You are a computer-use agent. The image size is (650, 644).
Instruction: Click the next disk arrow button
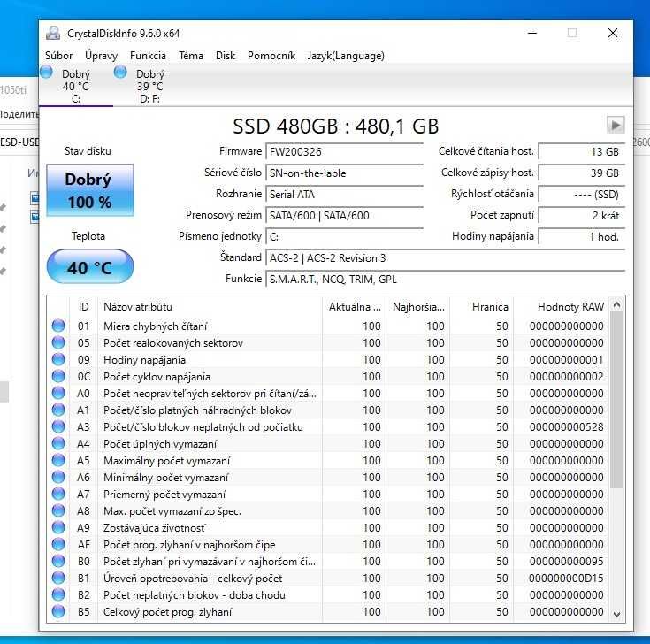(616, 126)
